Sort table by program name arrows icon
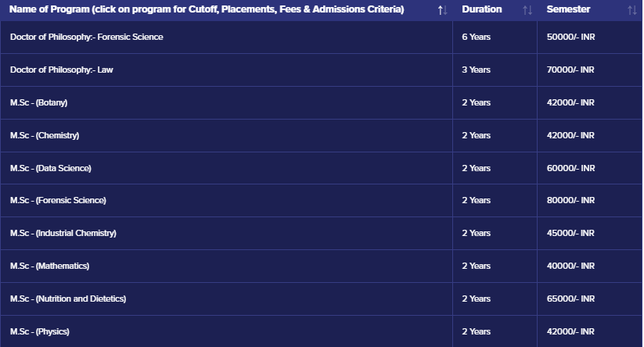Image resolution: width=644 pixels, height=347 pixels. 443,10
